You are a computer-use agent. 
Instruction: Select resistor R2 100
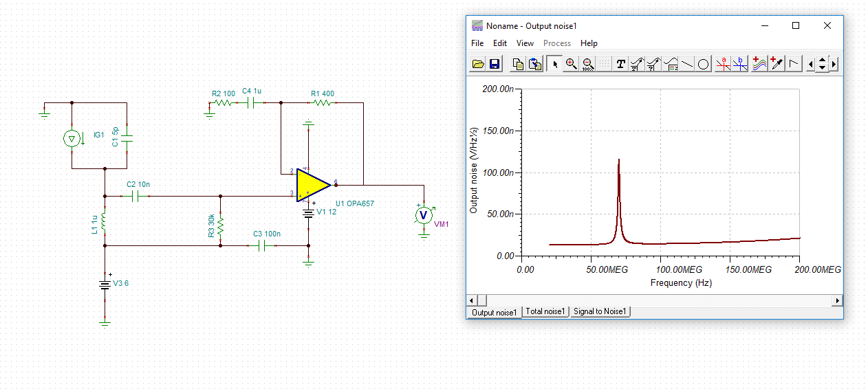click(223, 103)
